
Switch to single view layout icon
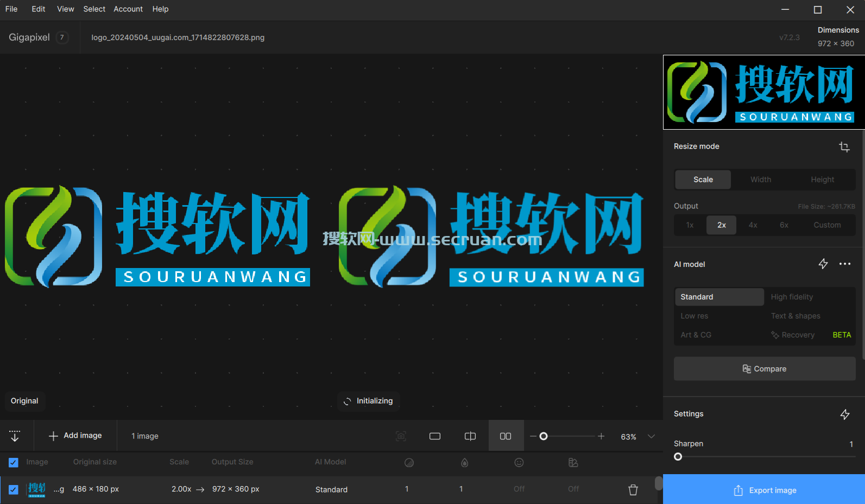point(435,436)
